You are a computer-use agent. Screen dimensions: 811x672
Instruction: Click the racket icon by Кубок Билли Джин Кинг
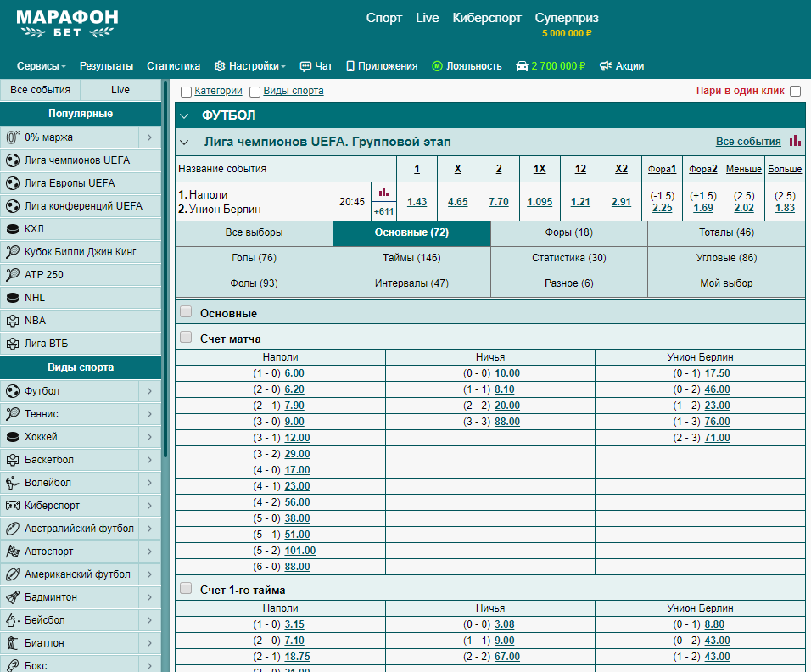13,252
